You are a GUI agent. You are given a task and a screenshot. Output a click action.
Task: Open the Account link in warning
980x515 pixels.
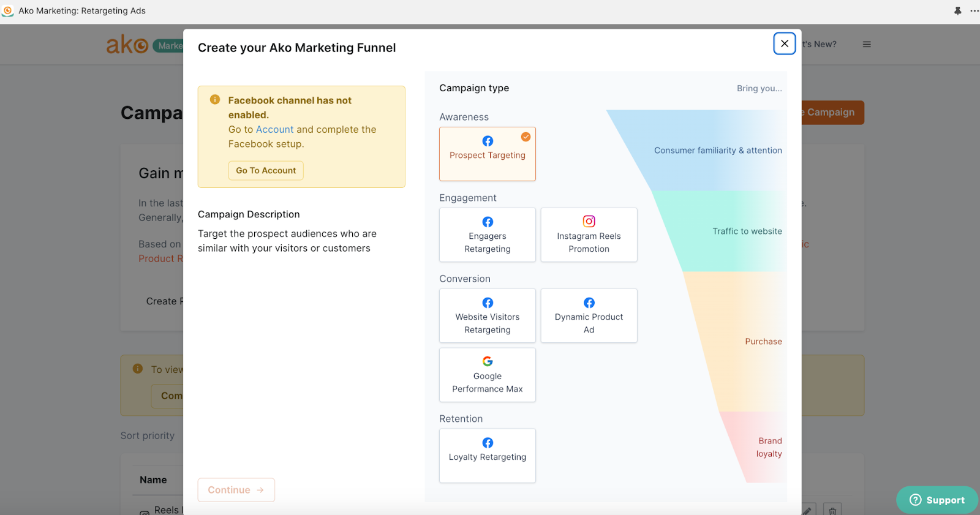point(274,129)
